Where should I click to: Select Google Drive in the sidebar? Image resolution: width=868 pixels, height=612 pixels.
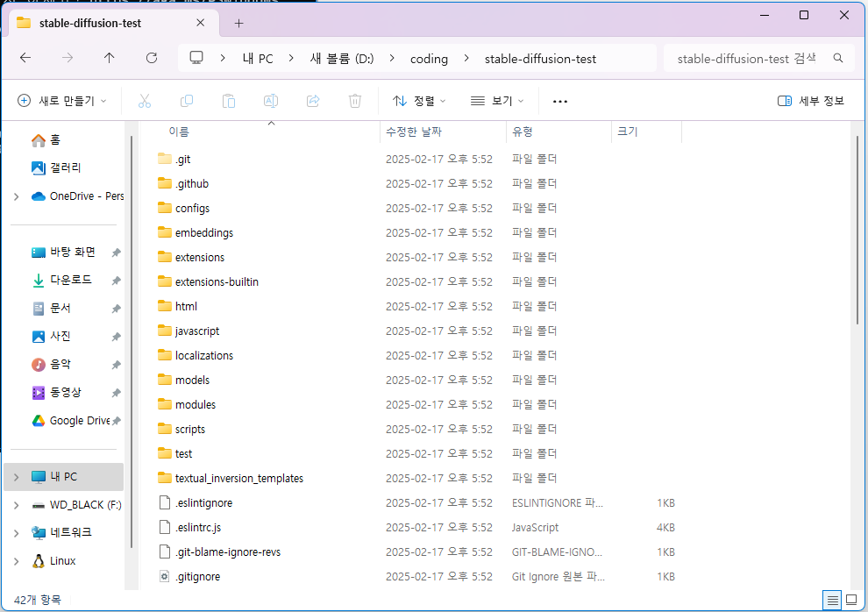click(x=71, y=421)
